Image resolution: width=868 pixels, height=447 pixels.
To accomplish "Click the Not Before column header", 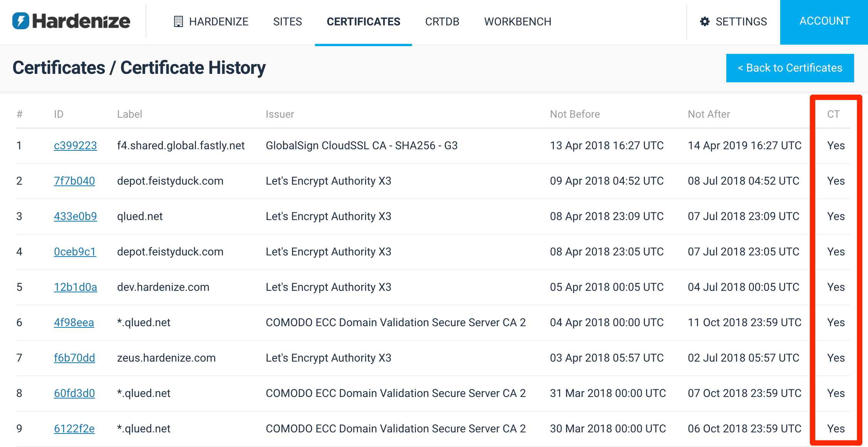I will click(575, 114).
